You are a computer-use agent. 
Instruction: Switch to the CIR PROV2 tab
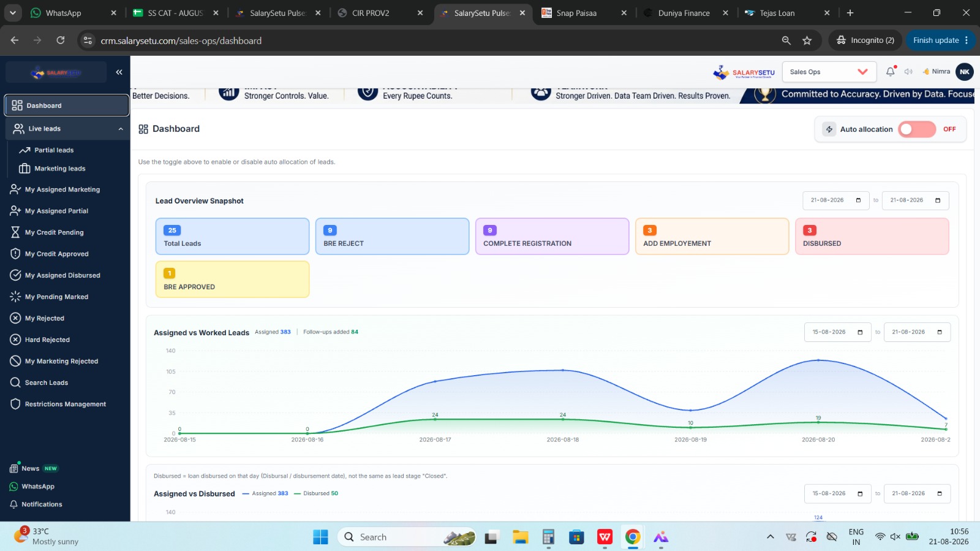click(380, 13)
